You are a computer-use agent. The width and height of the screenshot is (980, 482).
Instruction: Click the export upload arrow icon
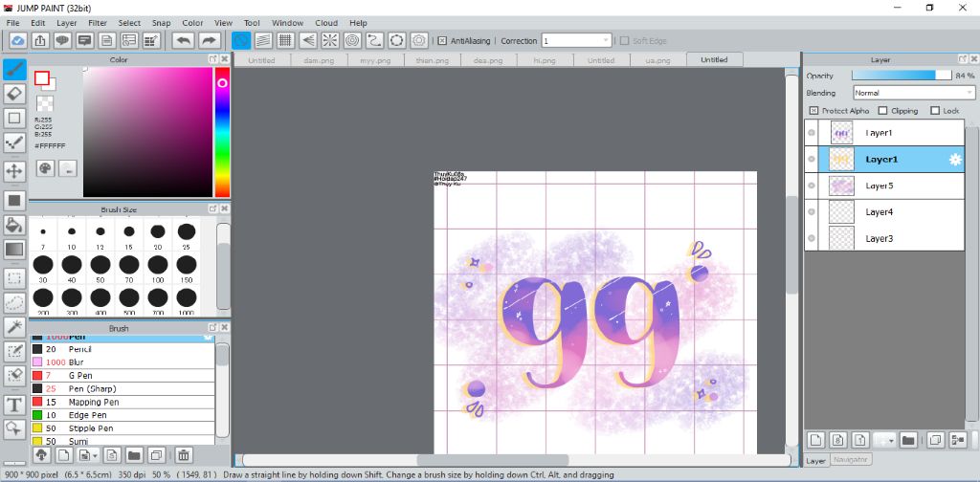tap(40, 40)
